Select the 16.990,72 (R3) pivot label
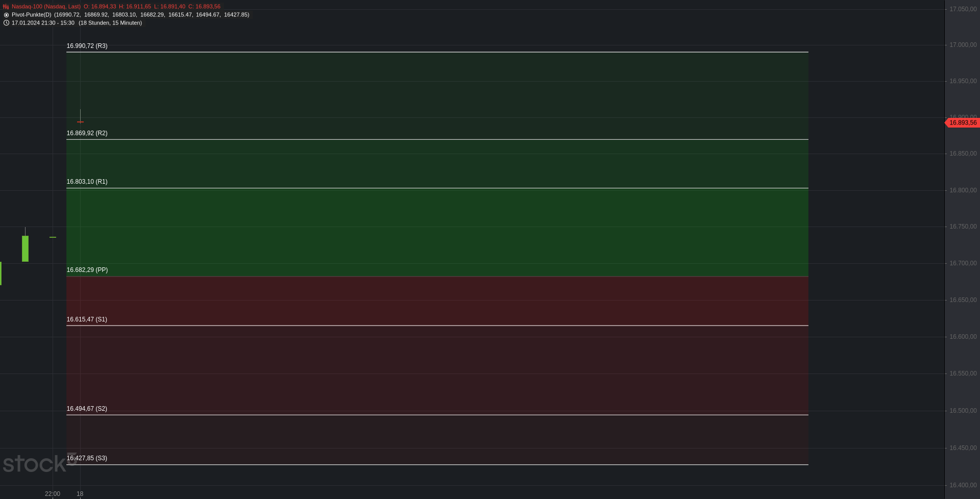The width and height of the screenshot is (980, 499). pos(87,46)
